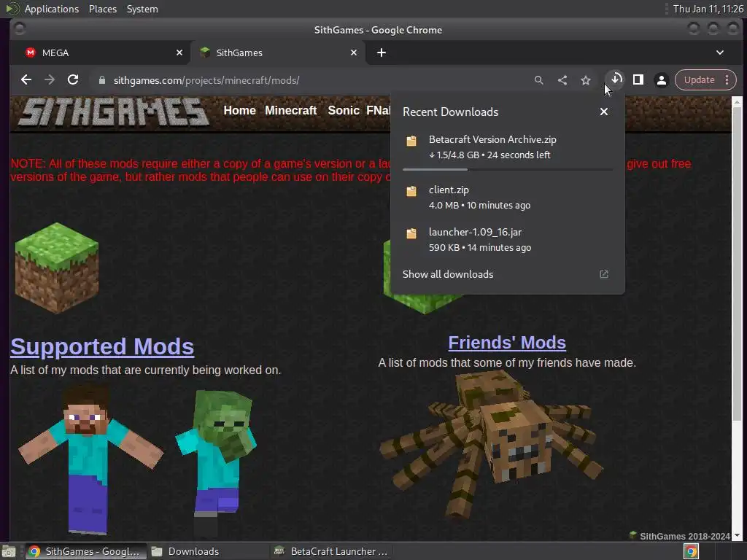Click the scrollbar up arrow
The image size is (747, 560).
[x=737, y=101]
